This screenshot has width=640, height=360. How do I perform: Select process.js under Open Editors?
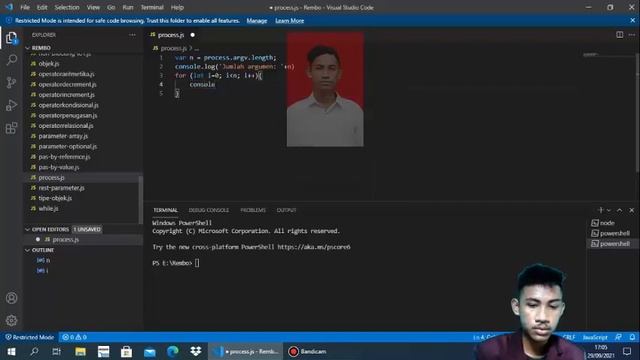[65, 240]
